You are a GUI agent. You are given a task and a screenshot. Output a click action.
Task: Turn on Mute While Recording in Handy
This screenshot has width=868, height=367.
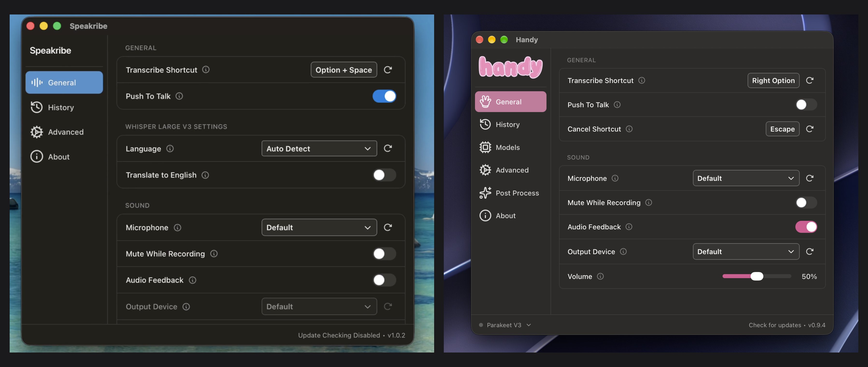coord(806,202)
